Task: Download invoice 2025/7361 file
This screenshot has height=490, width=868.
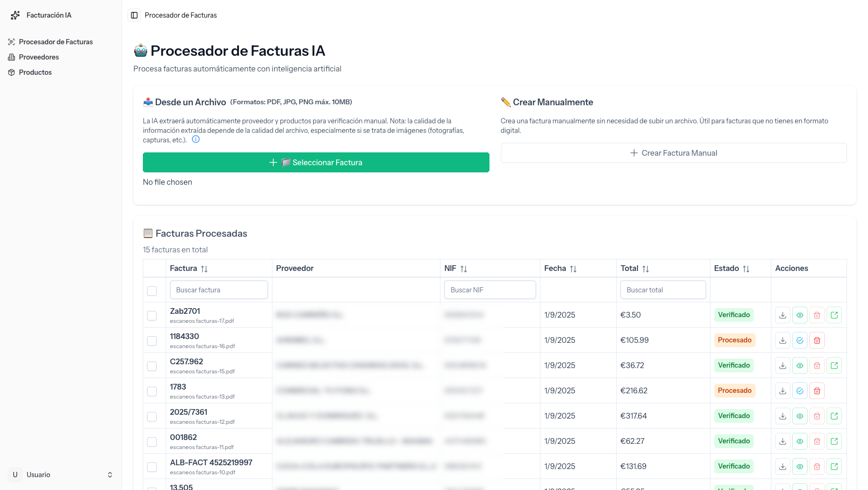Action: click(783, 416)
